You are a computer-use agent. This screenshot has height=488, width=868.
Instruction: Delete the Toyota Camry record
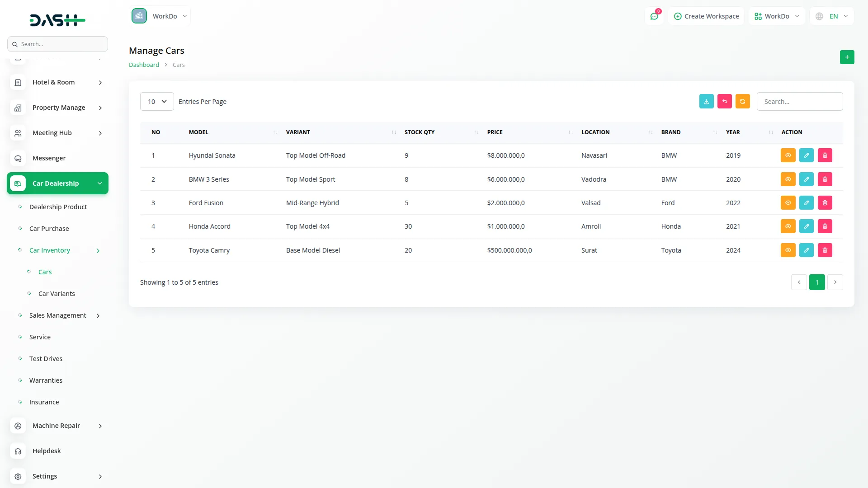coord(825,250)
